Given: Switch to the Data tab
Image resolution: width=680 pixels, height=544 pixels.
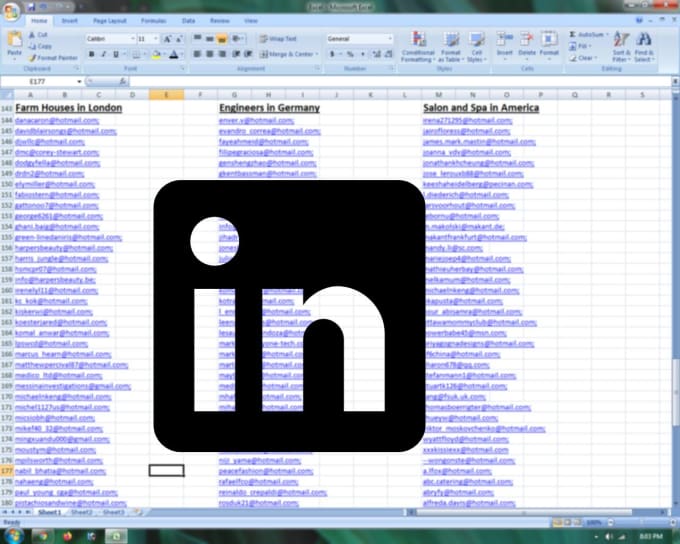Looking at the screenshot, I should tap(188, 20).
